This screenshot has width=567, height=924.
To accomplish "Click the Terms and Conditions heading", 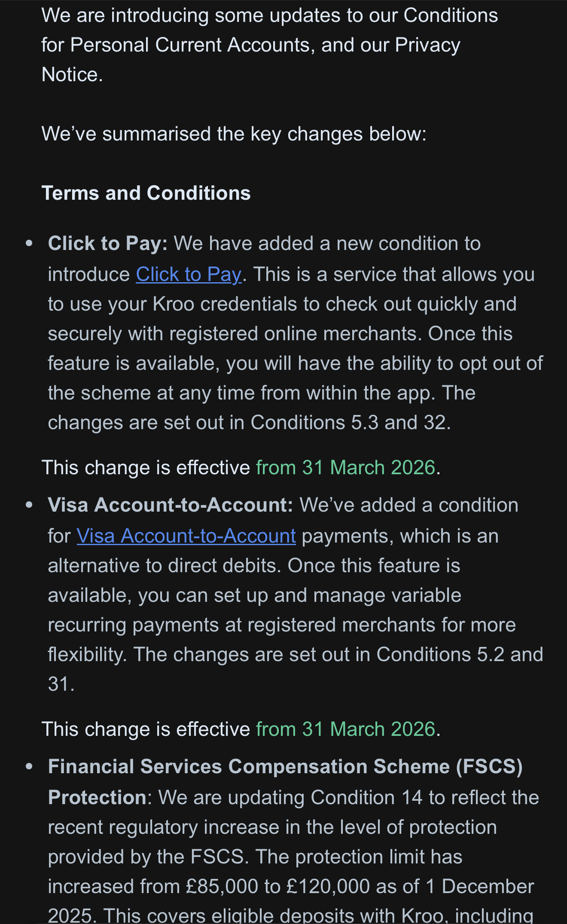I will [x=146, y=193].
